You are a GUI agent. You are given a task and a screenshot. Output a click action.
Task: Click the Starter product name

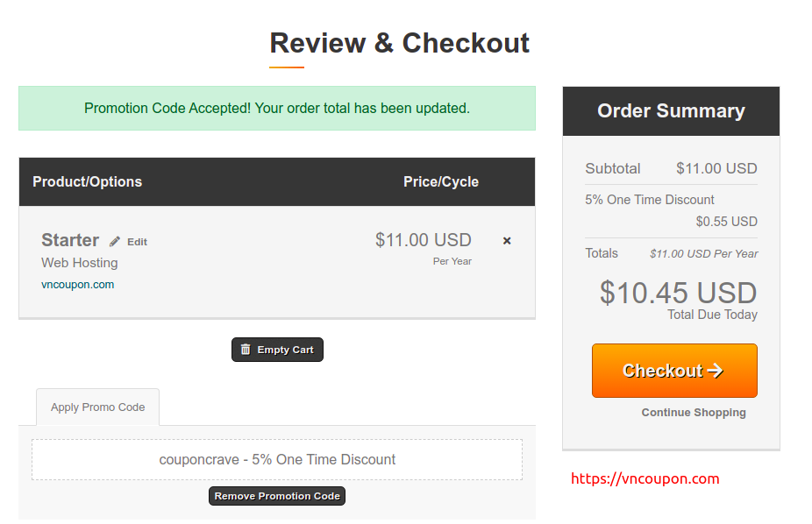[70, 240]
